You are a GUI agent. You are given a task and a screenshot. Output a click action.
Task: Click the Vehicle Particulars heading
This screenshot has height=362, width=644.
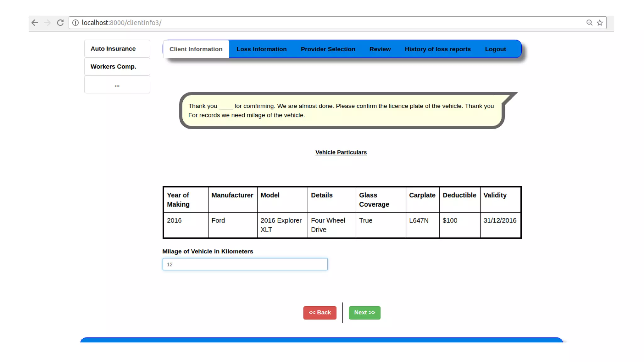(x=341, y=152)
